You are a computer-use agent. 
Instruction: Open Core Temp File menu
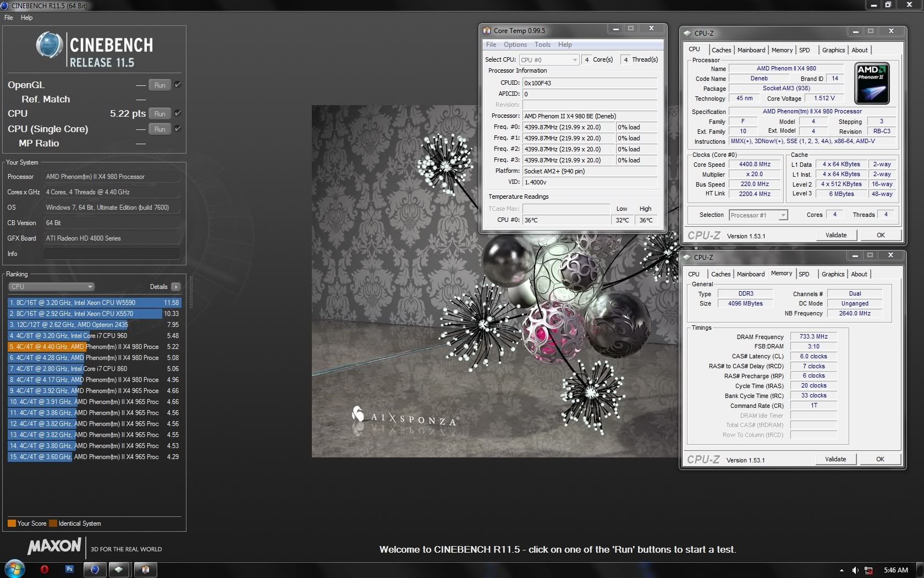click(491, 45)
